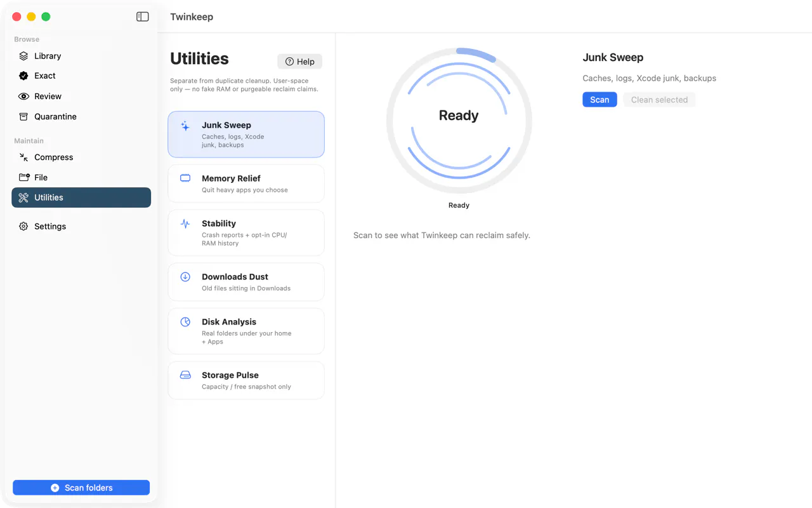Click the Compress arrows icon
The width and height of the screenshot is (812, 508).
[x=23, y=157]
